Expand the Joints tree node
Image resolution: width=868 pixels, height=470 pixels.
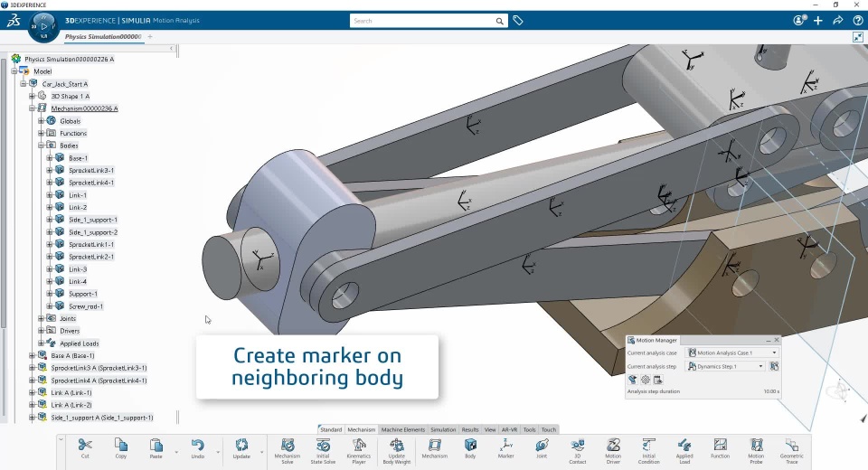41,318
